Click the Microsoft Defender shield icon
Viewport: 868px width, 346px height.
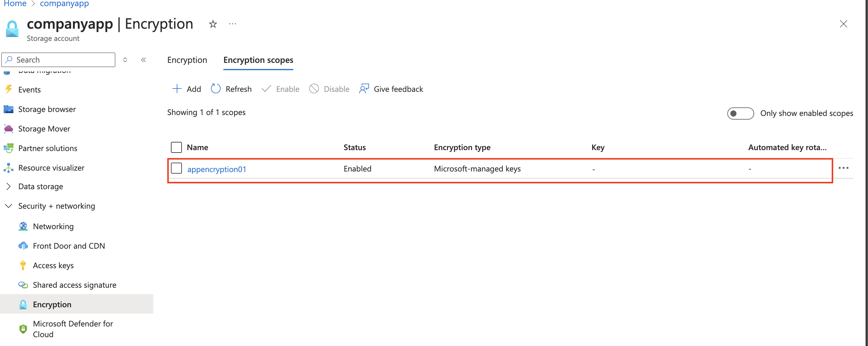[23, 329]
